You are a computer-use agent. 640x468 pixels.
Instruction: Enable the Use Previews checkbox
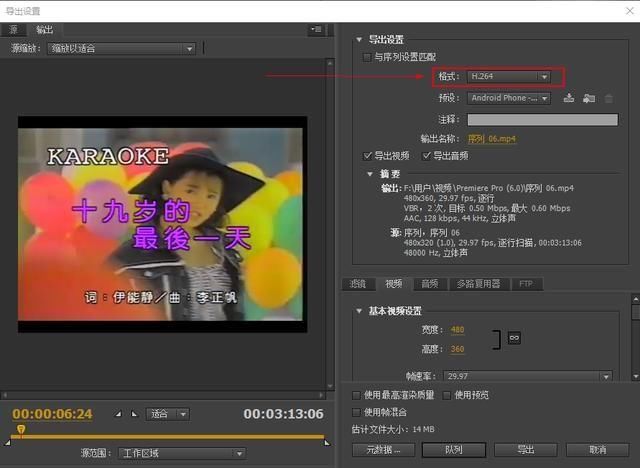447,395
